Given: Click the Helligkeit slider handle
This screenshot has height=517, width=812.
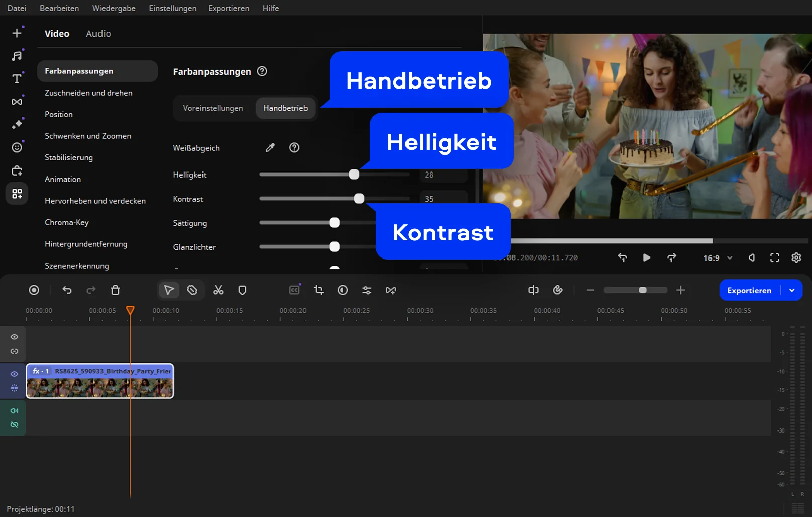Looking at the screenshot, I should pyautogui.click(x=354, y=175).
